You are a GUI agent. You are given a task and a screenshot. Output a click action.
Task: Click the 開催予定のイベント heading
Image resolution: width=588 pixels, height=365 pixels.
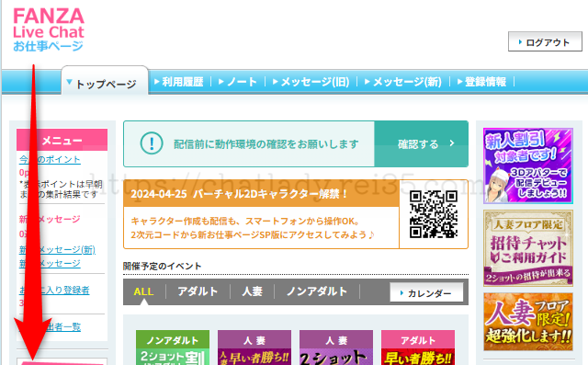coord(162,267)
